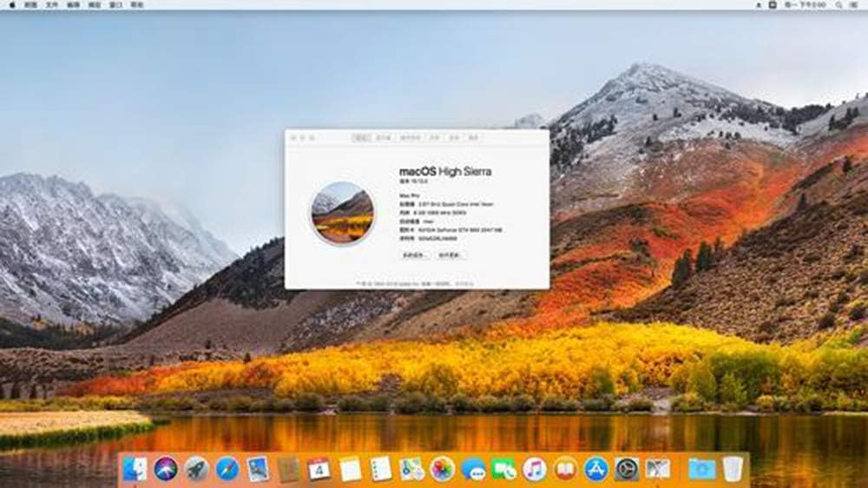868x488 pixels.
Task: Open Notes yellow pad icon in dock
Action: [x=350, y=469]
